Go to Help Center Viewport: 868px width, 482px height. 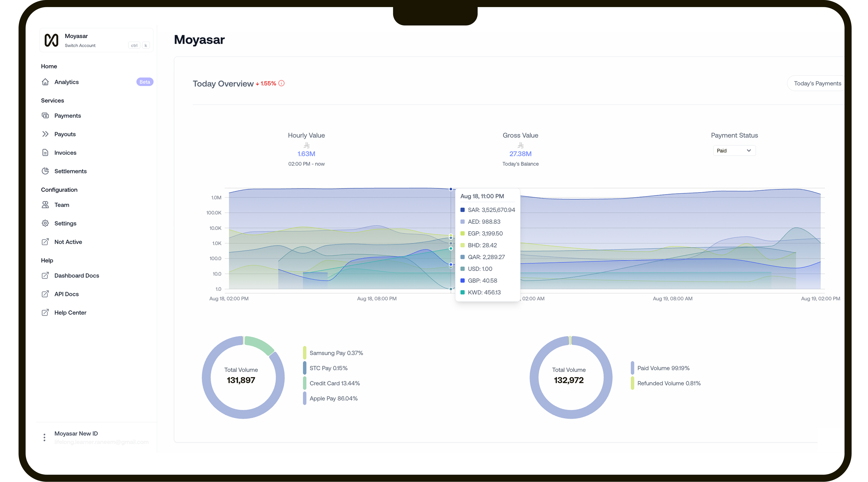click(70, 313)
